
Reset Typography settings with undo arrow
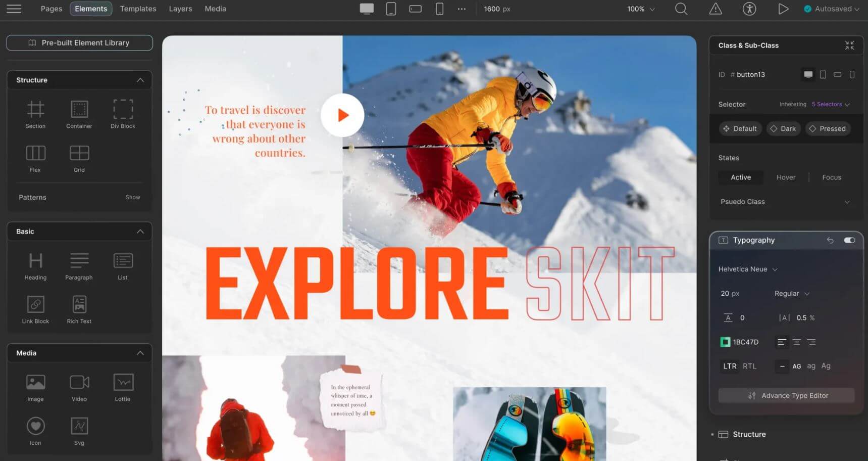(830, 240)
